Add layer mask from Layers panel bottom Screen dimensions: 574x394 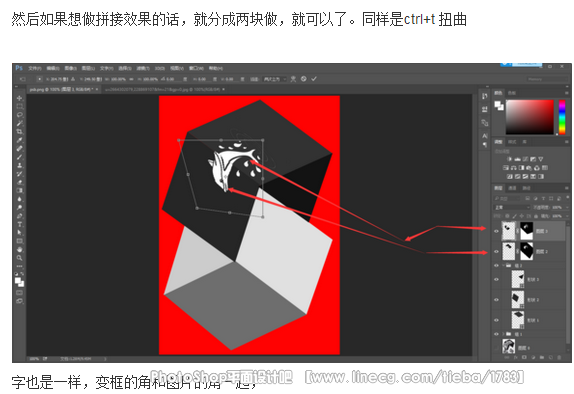(x=524, y=357)
